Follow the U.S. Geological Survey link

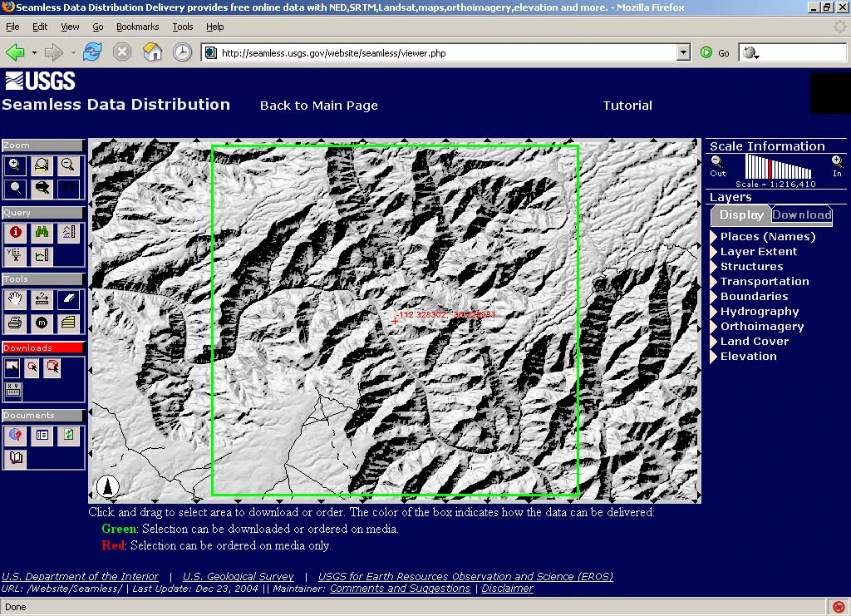pos(239,576)
